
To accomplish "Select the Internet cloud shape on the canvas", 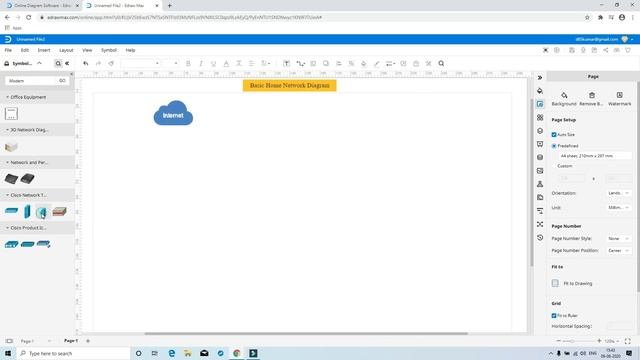I will click(173, 113).
